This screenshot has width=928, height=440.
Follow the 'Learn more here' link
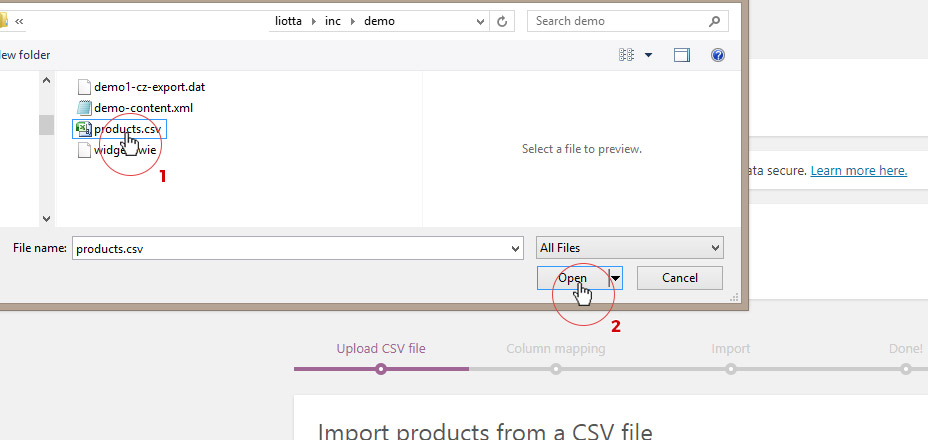858,171
